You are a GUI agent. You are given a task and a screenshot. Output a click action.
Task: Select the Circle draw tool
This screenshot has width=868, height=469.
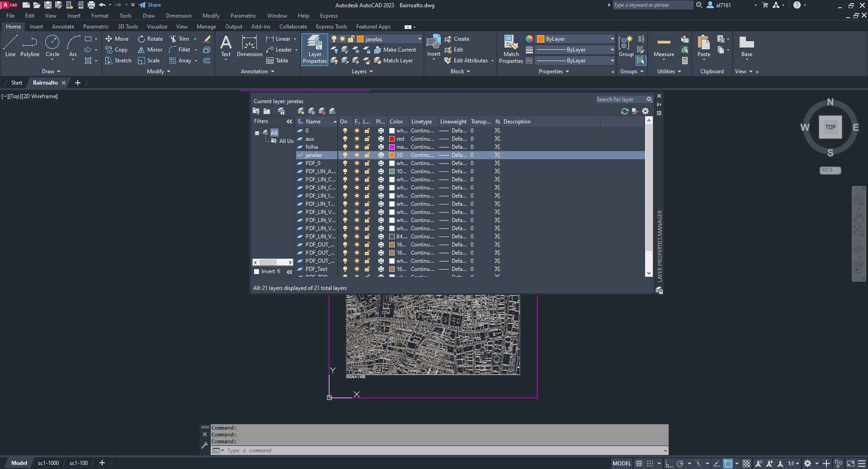(x=52, y=46)
